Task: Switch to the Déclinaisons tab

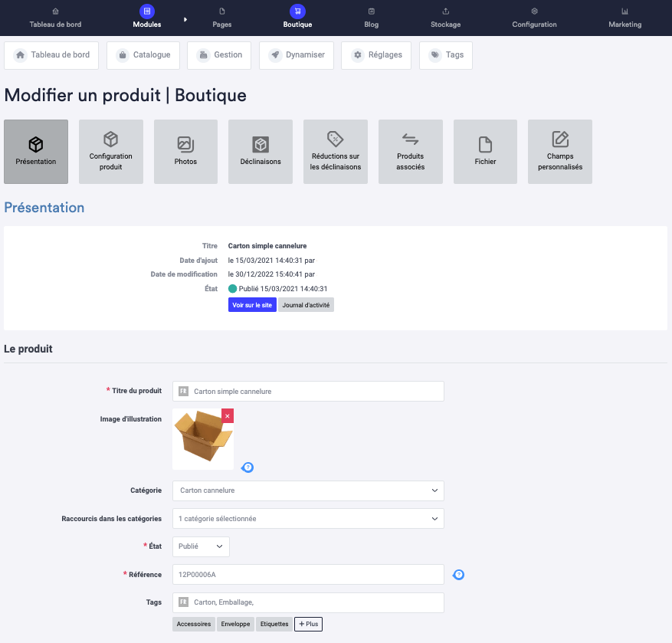Action: 261,152
